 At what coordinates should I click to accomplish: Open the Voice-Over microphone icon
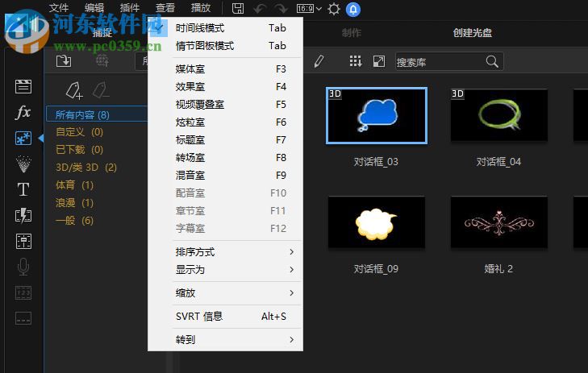[x=23, y=267]
